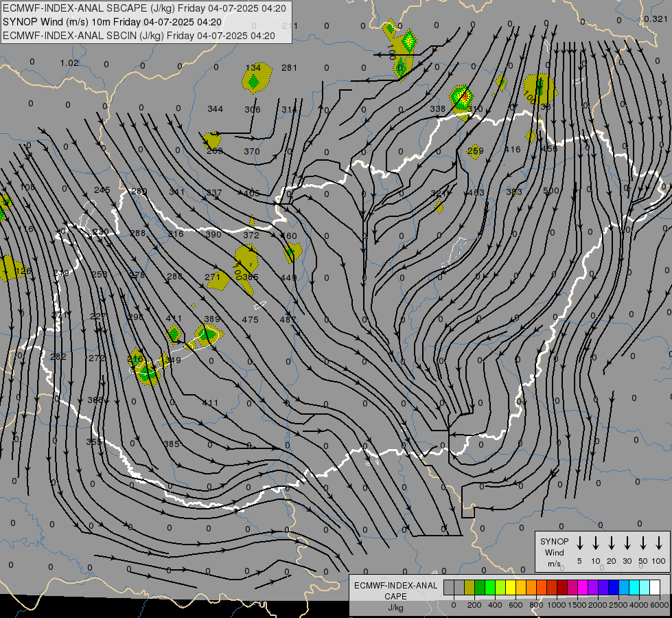This screenshot has height=618, width=672.
Task: Click the '372' grid value
Action: [x=251, y=235]
